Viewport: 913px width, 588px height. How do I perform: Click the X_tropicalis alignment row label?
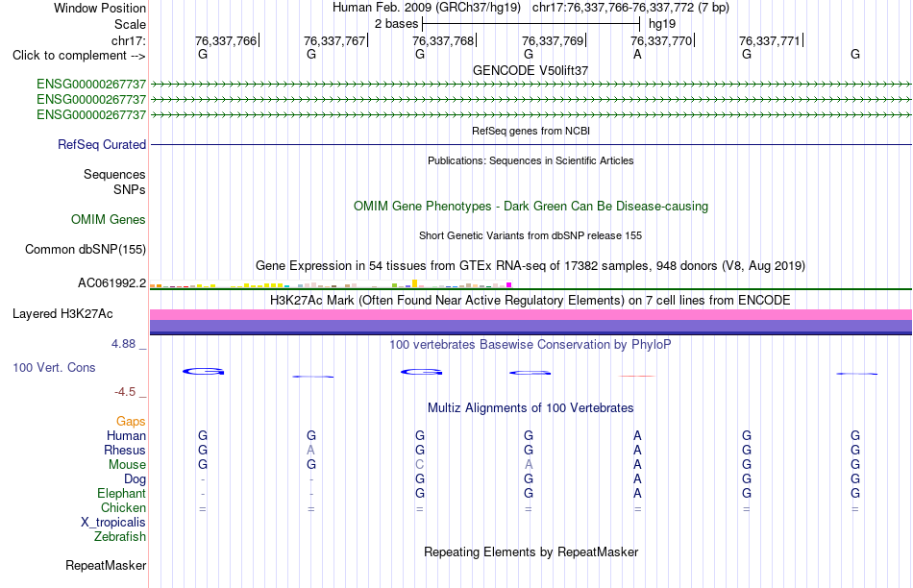coord(113,523)
